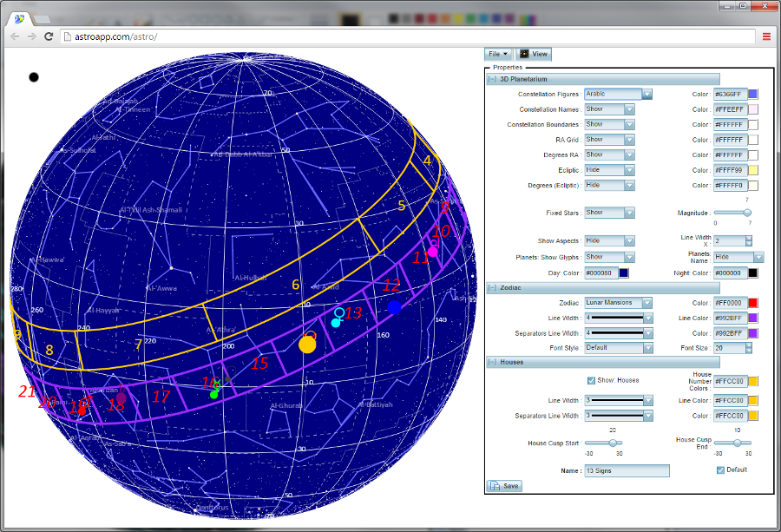
Task: Toggle the Default checkbox beside Name
Action: click(x=720, y=470)
